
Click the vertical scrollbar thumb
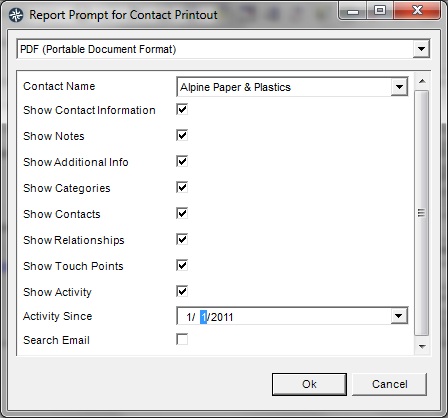[422, 213]
